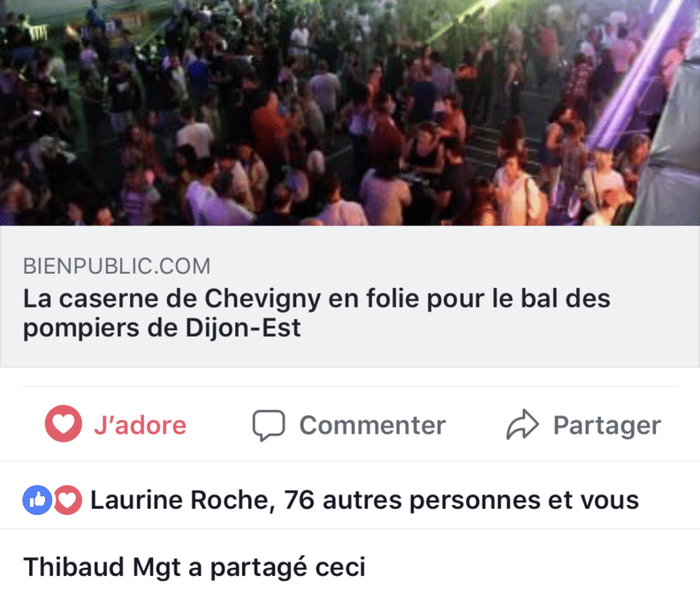The height and width of the screenshot is (612, 700).
Task: Tap the Partager button label
Action: (606, 425)
